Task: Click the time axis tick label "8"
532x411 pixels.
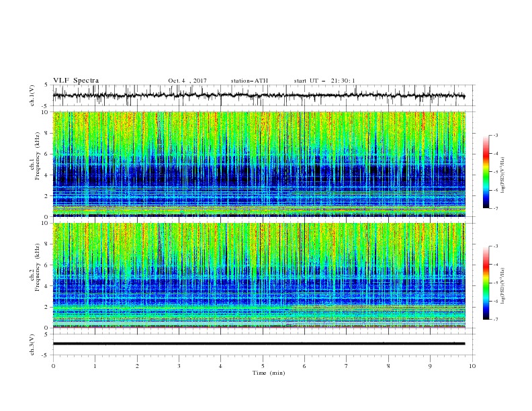Action: (x=388, y=366)
